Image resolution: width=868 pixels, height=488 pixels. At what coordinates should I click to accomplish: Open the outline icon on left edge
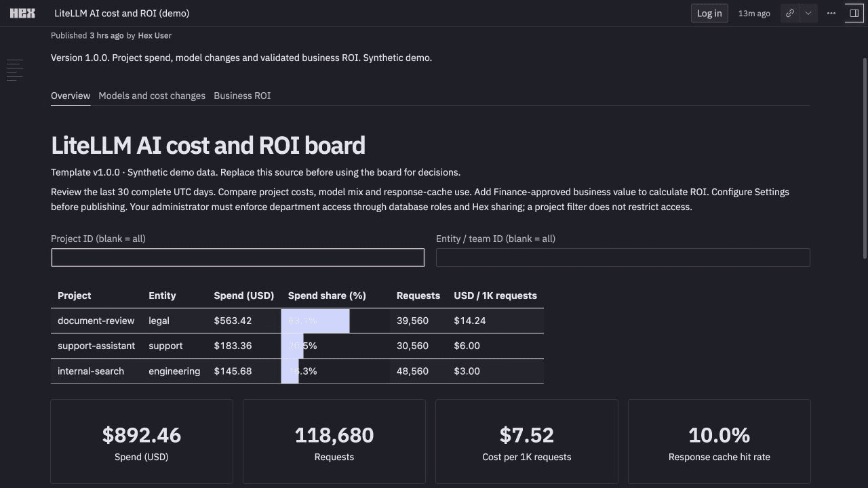click(15, 70)
